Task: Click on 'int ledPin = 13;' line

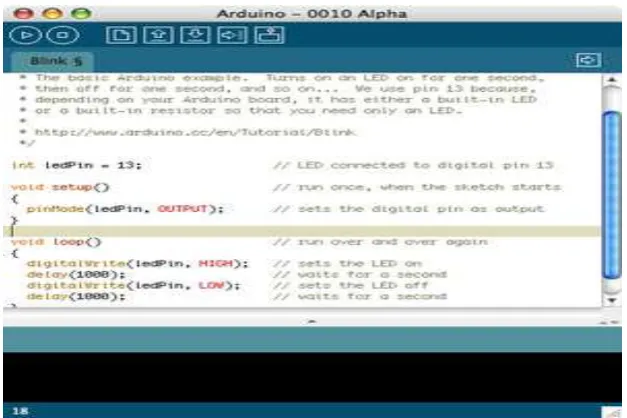Action: click(x=77, y=165)
